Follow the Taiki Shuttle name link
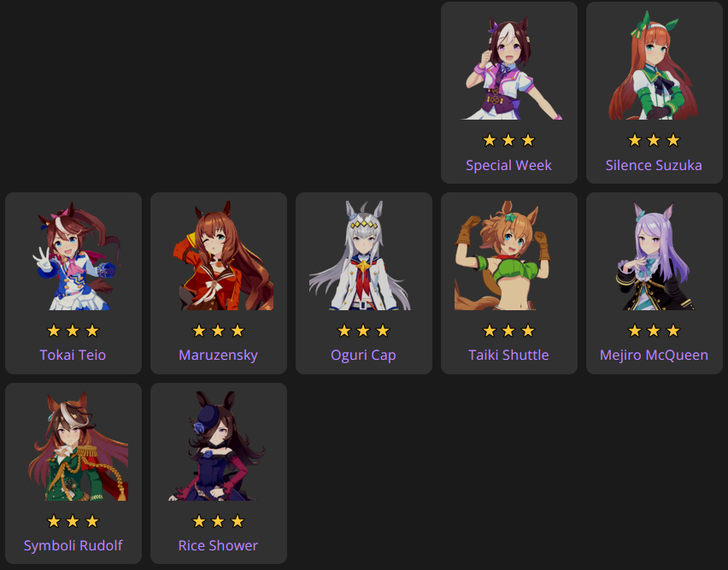The width and height of the screenshot is (728, 570). pos(509,356)
